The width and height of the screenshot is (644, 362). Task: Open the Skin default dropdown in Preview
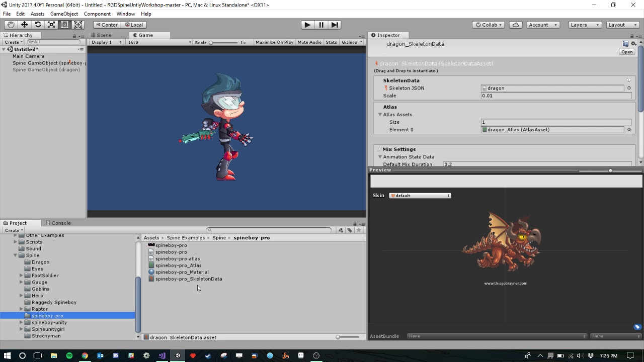tap(420, 196)
